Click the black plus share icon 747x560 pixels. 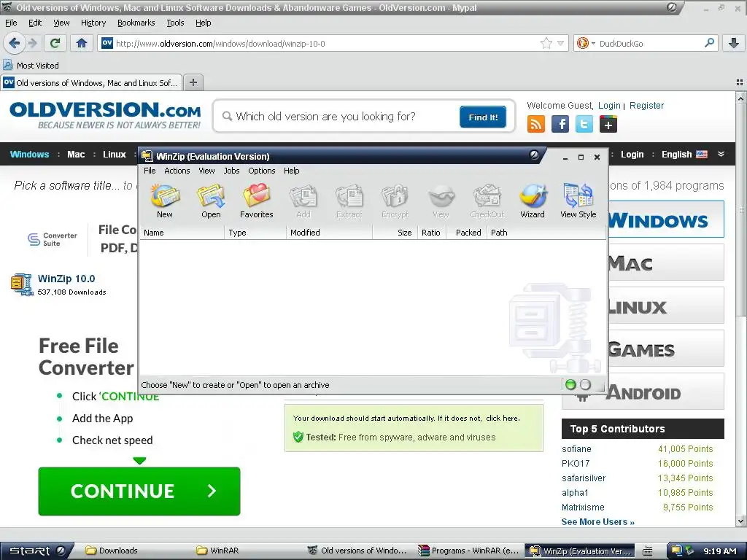[608, 125]
